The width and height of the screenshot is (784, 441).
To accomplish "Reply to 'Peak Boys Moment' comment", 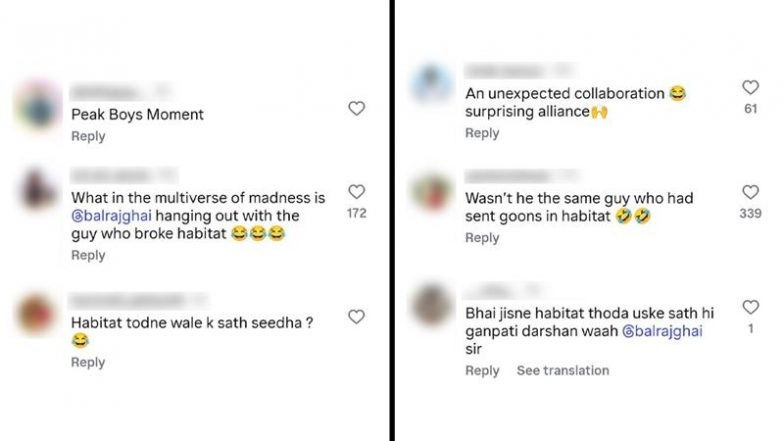I will [x=88, y=136].
